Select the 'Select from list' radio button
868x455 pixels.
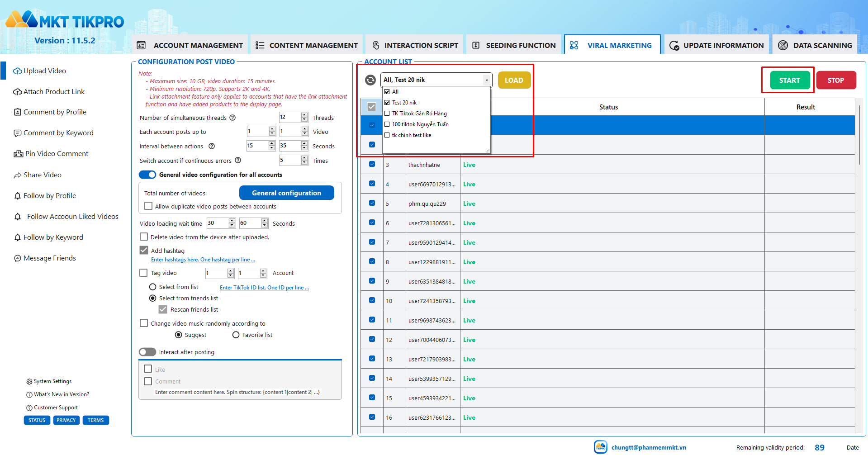pos(153,287)
